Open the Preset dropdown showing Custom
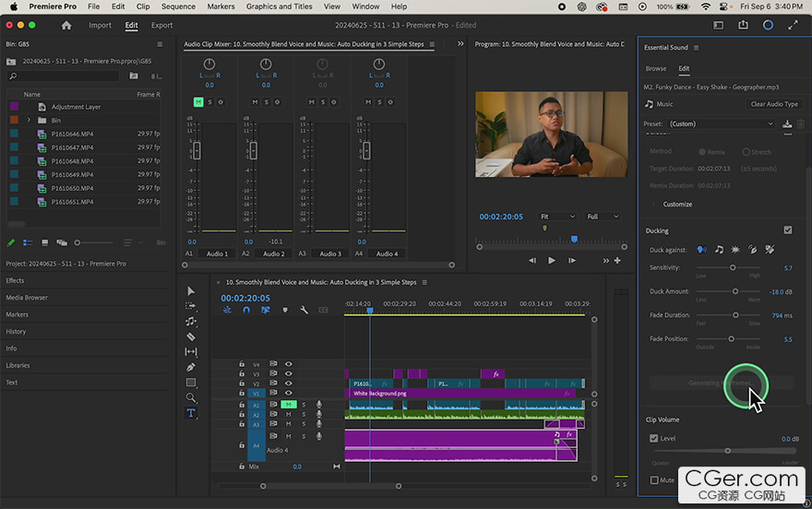The width and height of the screenshot is (812, 509). 722,124
